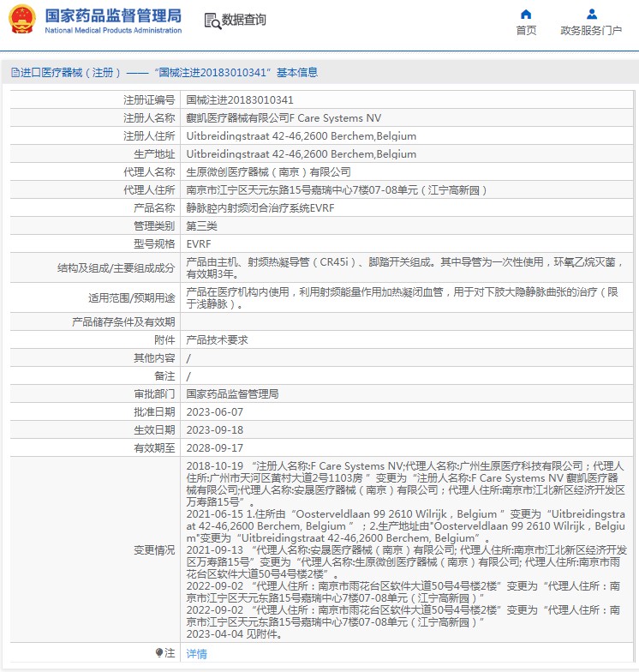
Task: Select the 2021-09-13 change record entry
Action: click(x=406, y=562)
